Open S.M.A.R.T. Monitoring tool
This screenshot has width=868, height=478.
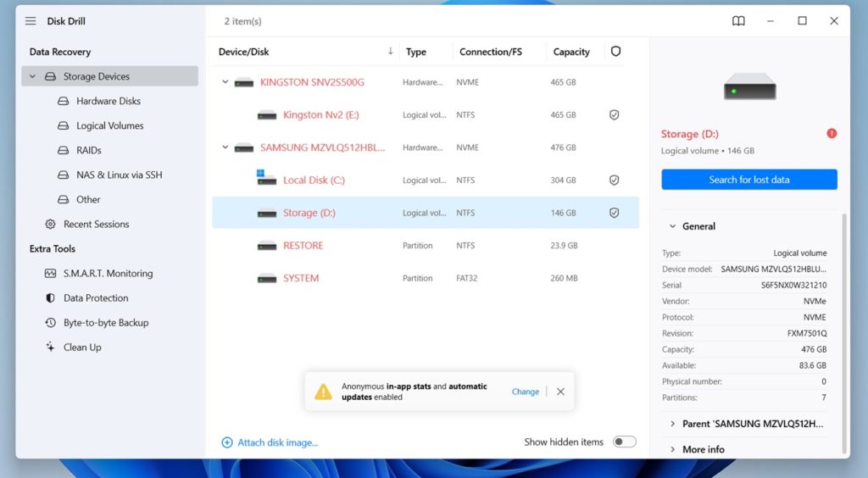[108, 274]
